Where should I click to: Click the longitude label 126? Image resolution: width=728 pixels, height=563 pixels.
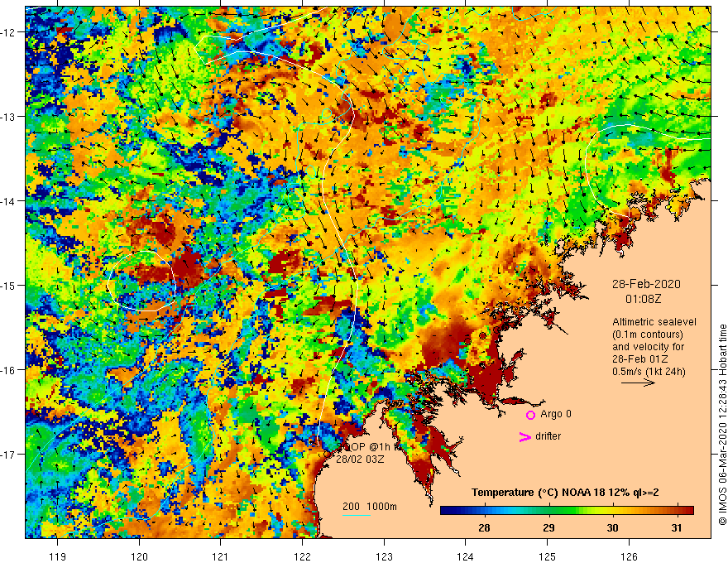(629, 557)
